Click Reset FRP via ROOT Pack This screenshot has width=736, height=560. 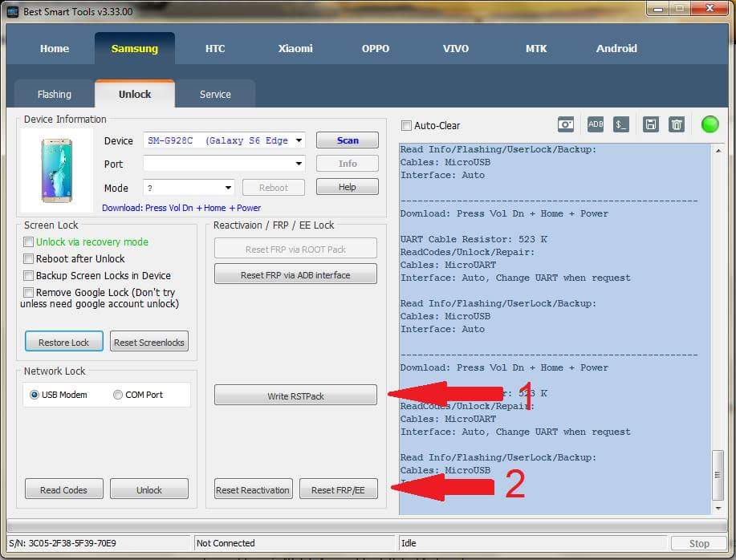click(x=295, y=248)
